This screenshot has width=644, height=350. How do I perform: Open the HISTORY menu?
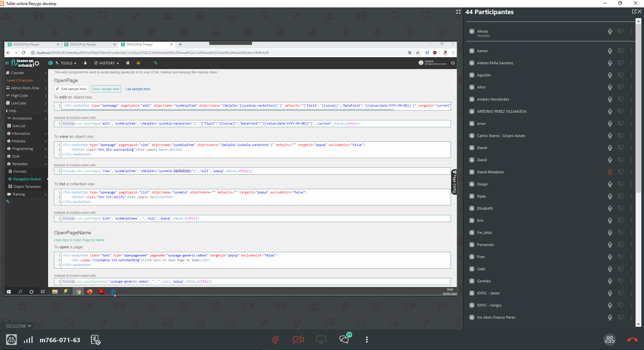pyautogui.click(x=107, y=63)
